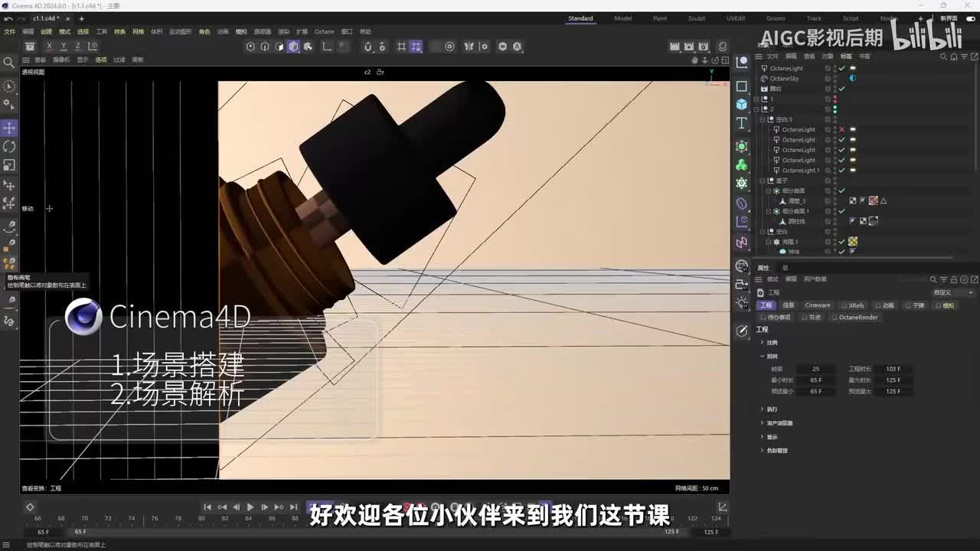Click the Points mode icon in top toolbar
Viewport: 980px width, 551px height.
tap(250, 47)
